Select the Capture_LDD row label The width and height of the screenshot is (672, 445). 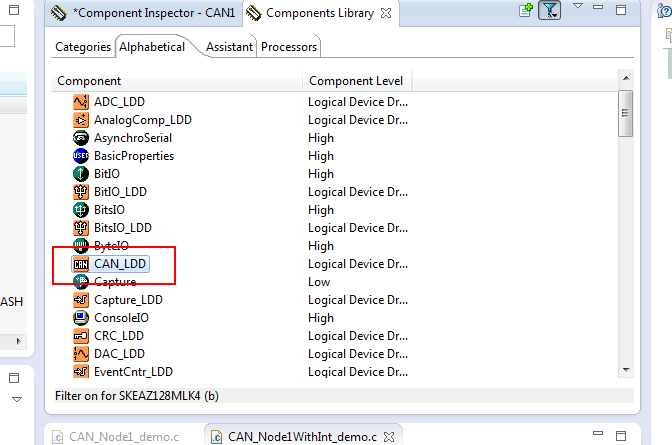pyautogui.click(x=129, y=300)
